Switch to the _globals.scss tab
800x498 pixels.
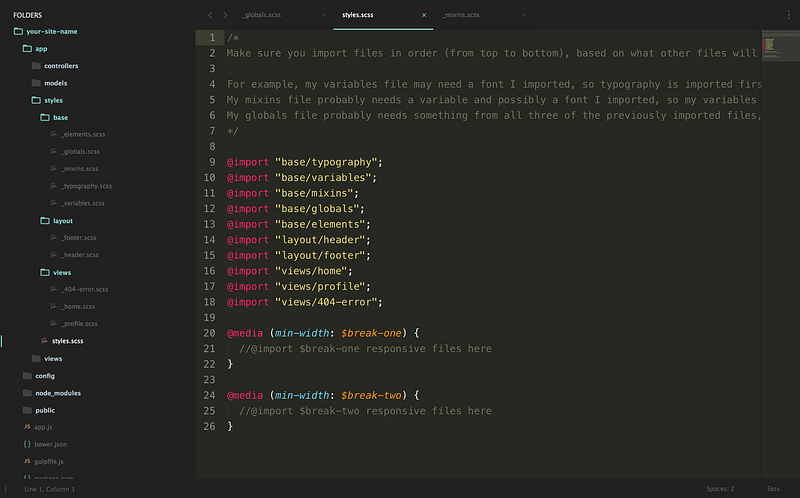[261, 15]
